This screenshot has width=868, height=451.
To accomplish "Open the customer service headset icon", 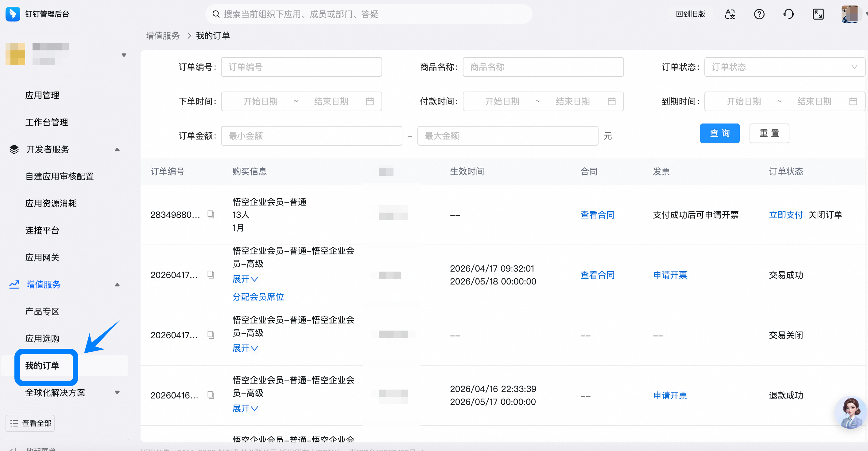I will click(789, 14).
